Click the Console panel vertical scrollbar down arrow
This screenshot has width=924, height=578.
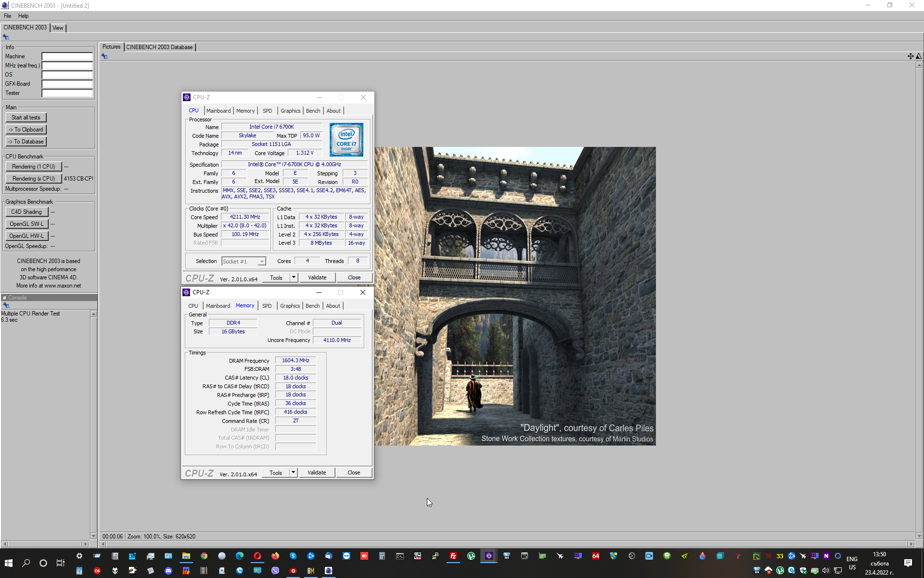click(x=93, y=536)
